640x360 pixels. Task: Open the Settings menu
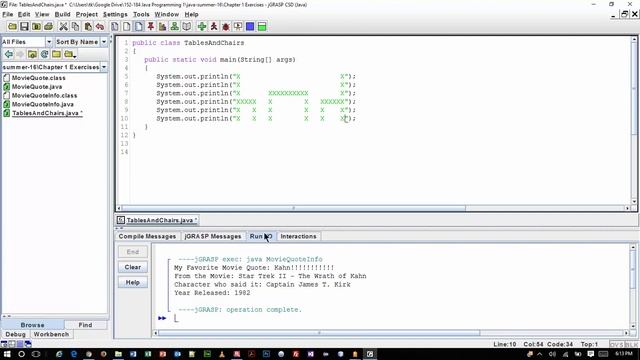pyautogui.click(x=115, y=14)
